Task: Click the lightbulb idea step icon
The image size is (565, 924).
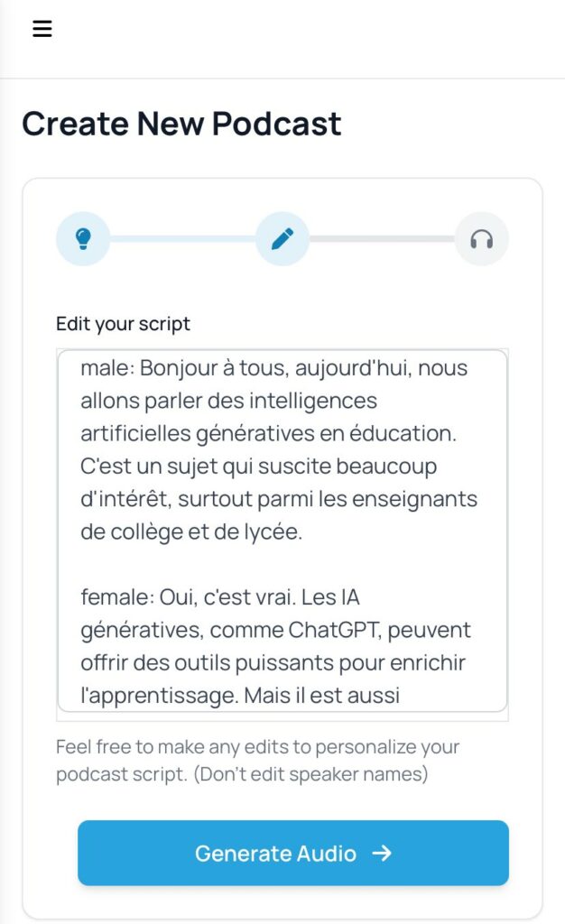Action: (83, 239)
